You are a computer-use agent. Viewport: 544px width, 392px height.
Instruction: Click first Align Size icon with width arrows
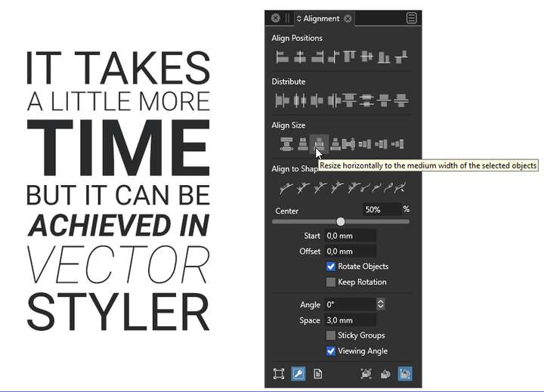pos(286,144)
